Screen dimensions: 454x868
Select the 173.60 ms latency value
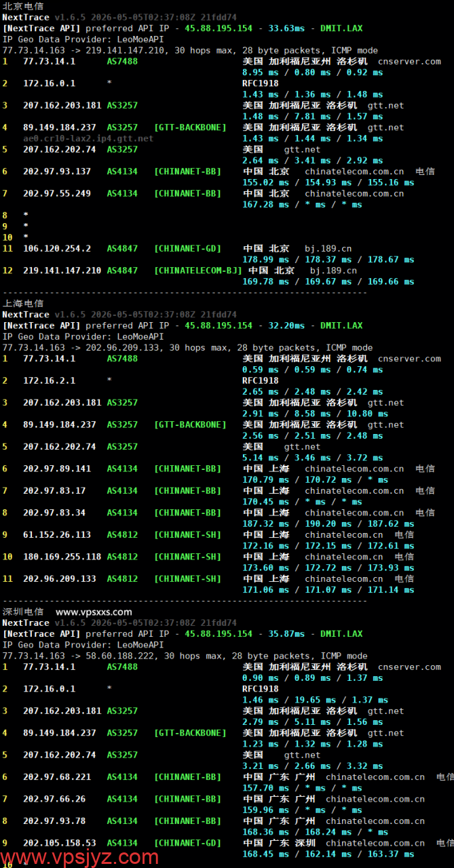(x=265, y=568)
